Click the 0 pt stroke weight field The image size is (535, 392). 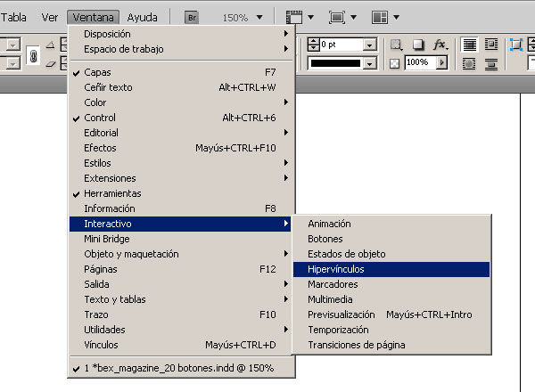(x=341, y=45)
